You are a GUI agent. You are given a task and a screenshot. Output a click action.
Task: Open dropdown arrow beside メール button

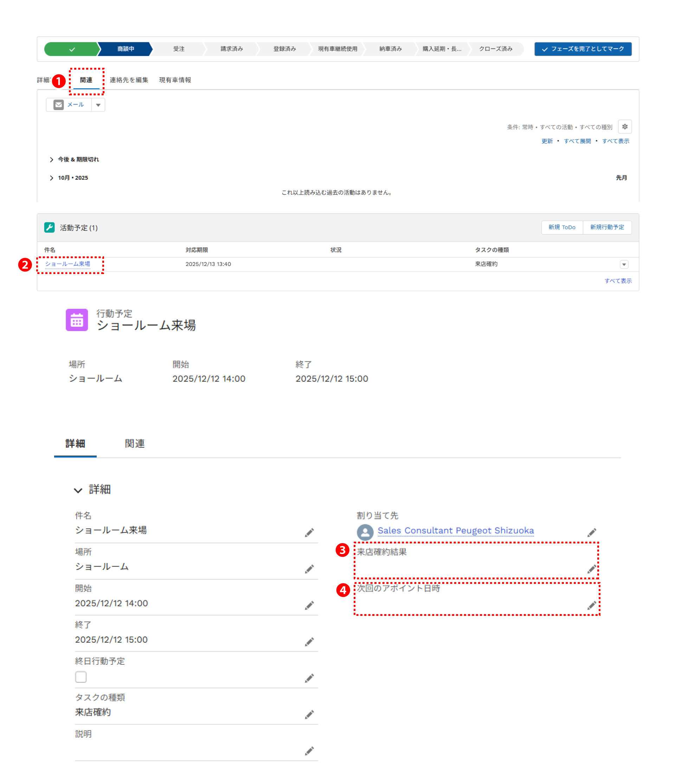pos(98,105)
